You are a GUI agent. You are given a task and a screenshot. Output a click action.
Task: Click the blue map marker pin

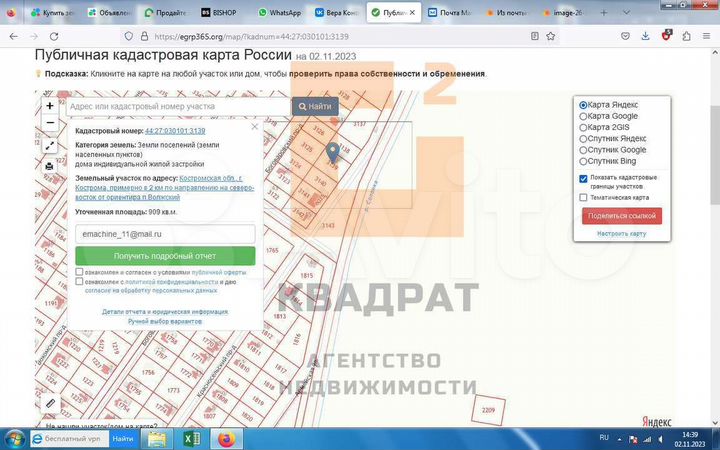point(332,152)
